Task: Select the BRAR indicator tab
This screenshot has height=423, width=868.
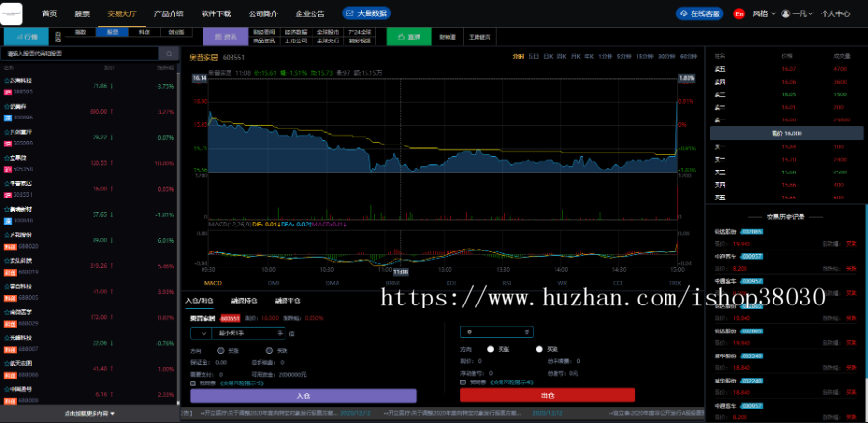Action: click(392, 283)
